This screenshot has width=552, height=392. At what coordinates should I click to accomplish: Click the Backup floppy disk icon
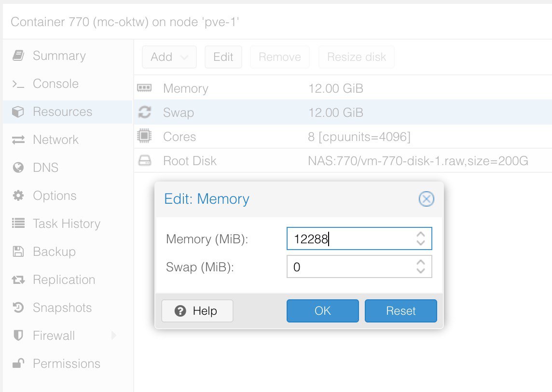tap(18, 252)
